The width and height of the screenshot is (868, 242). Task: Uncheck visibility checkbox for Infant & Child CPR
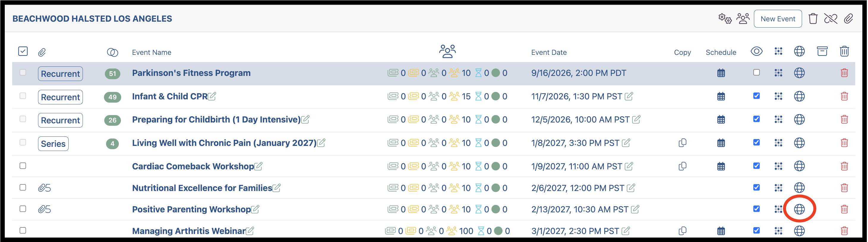click(757, 96)
